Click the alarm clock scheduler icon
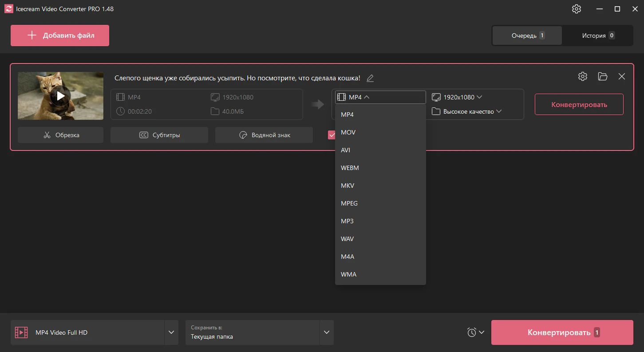This screenshot has height=352, width=644. (x=472, y=332)
